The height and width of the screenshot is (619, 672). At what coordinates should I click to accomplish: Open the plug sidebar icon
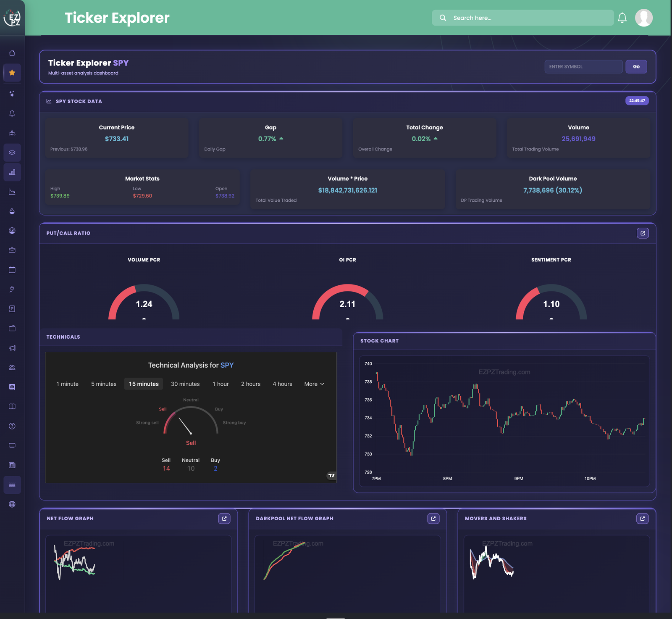[12, 289]
